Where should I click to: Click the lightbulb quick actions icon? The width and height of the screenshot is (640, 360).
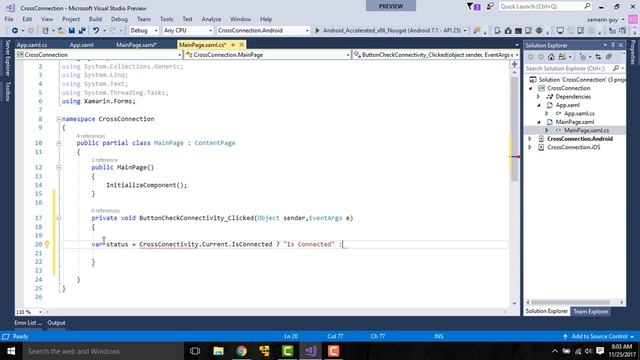(x=47, y=244)
